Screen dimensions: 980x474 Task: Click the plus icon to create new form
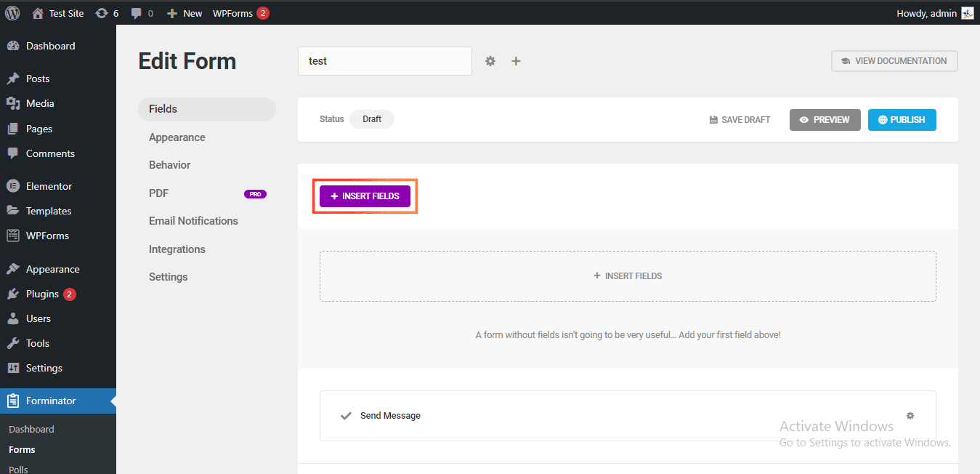[516, 61]
